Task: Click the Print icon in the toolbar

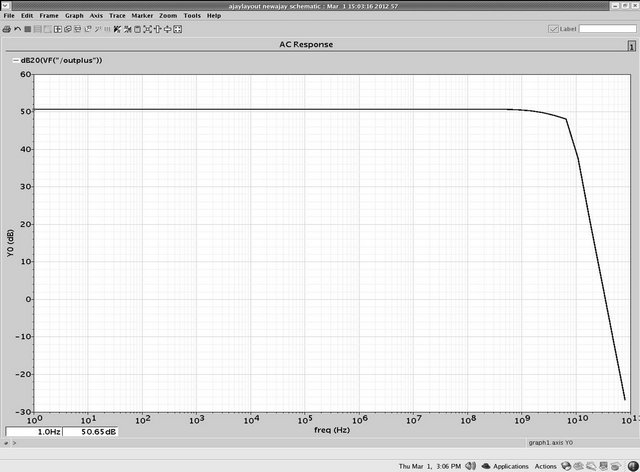Action: coord(7,29)
